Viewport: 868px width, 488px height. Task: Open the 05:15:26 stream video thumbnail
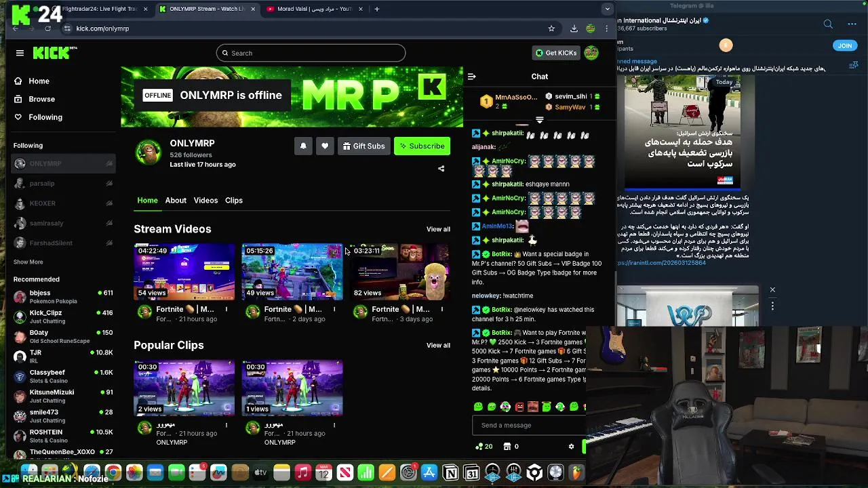[x=292, y=272]
